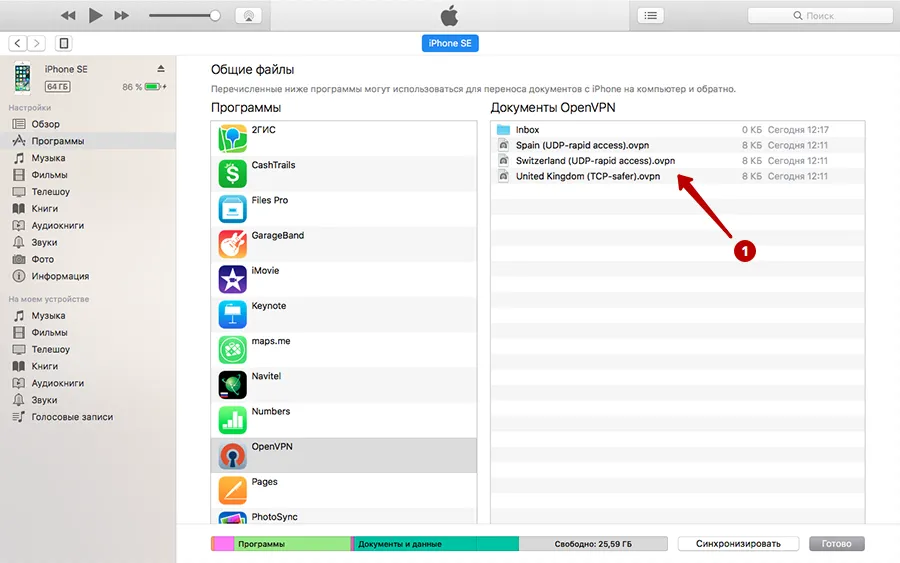This screenshot has width=900, height=563.
Task: Click the Свободно: 25,59 ГБ storage segment
Action: 593,543
